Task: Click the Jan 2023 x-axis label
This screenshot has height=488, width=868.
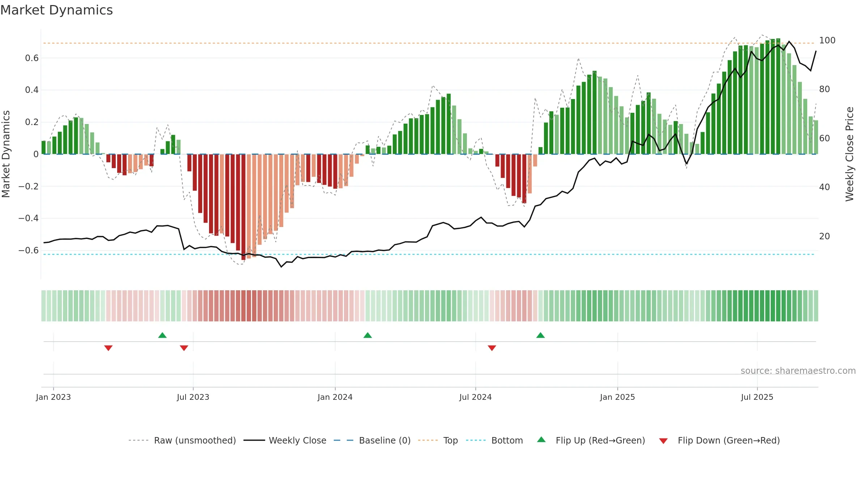Action: pos(54,397)
